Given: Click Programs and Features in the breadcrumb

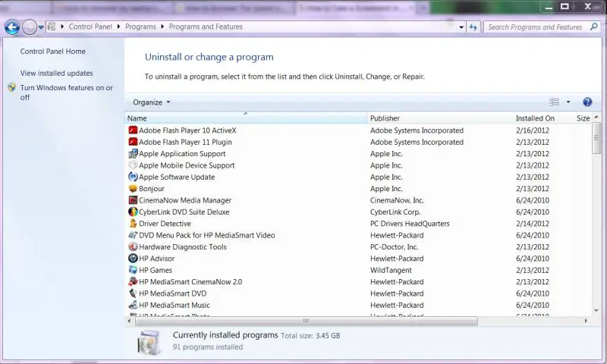Looking at the screenshot, I should pos(206,27).
